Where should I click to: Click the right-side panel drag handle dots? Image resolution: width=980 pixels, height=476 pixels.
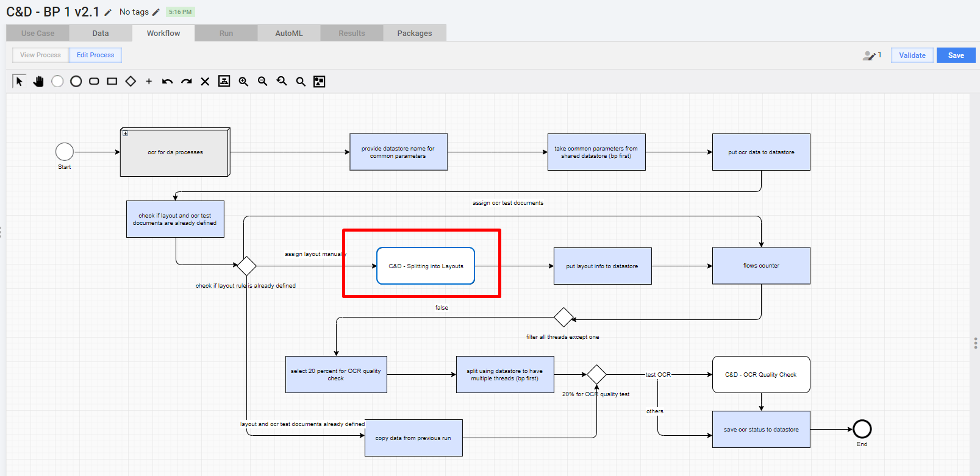click(976, 343)
